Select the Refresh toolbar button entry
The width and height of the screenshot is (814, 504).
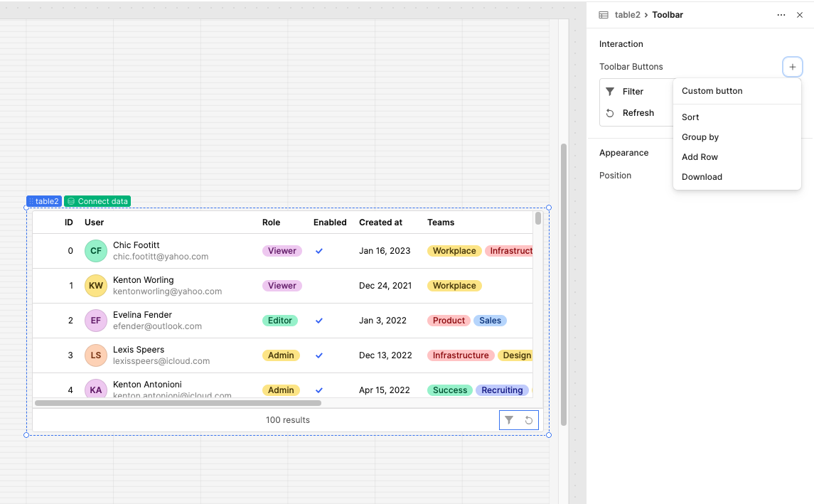pos(638,113)
